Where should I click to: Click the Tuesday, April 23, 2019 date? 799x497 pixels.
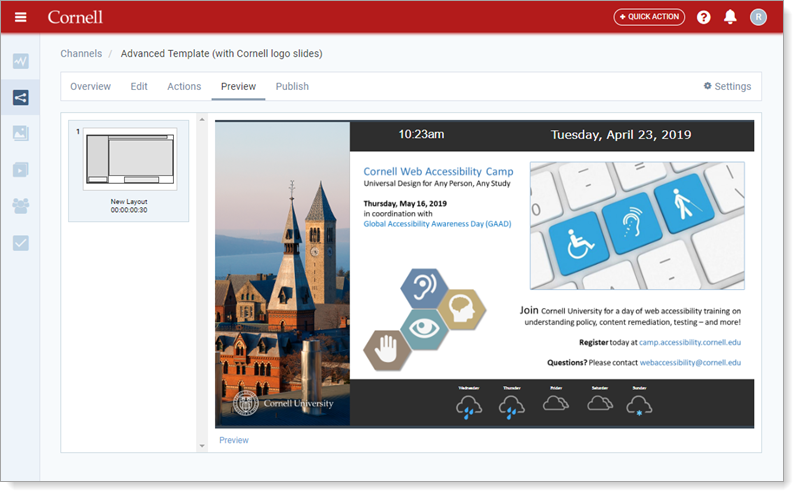621,135
